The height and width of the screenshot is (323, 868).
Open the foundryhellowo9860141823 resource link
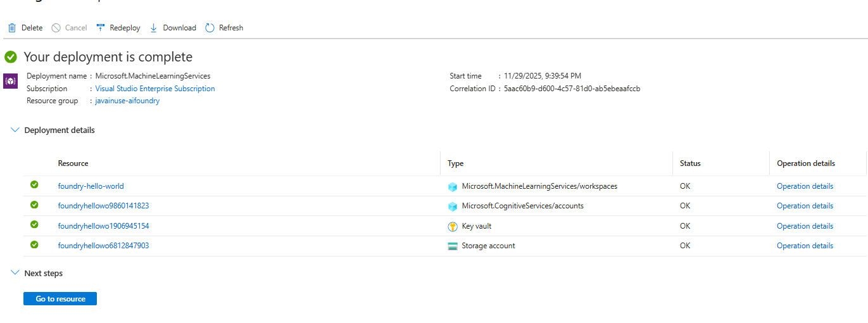click(x=103, y=206)
